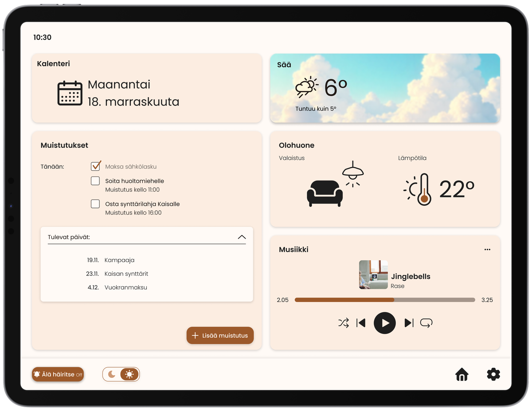The height and width of the screenshot is (412, 532).
Task: Click the 22° temperature value
Action: [457, 189]
